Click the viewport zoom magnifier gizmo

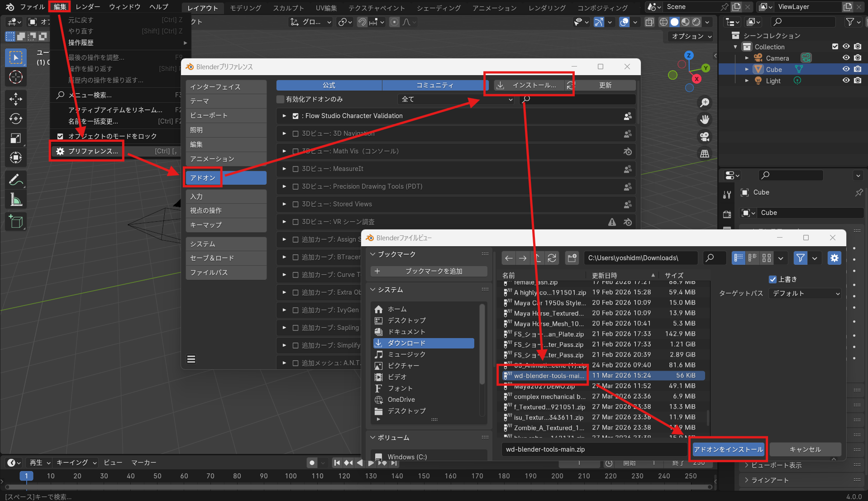[x=705, y=103]
